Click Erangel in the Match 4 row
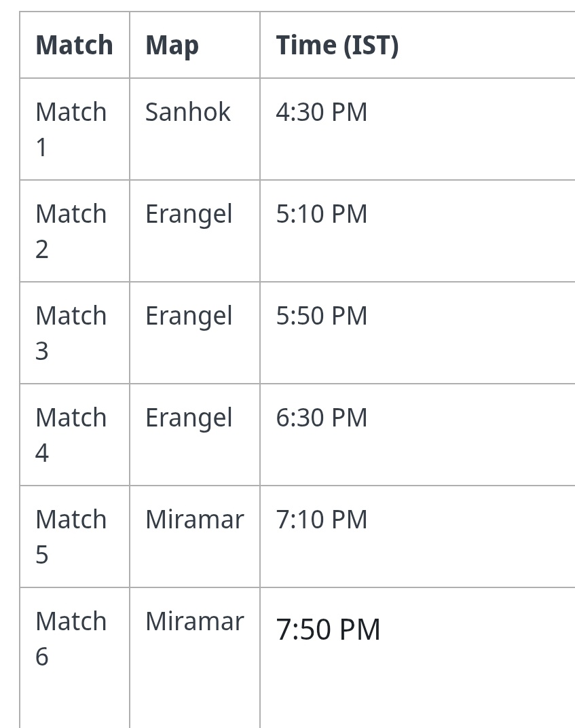Viewport: 575px width, 728px height. tap(189, 418)
